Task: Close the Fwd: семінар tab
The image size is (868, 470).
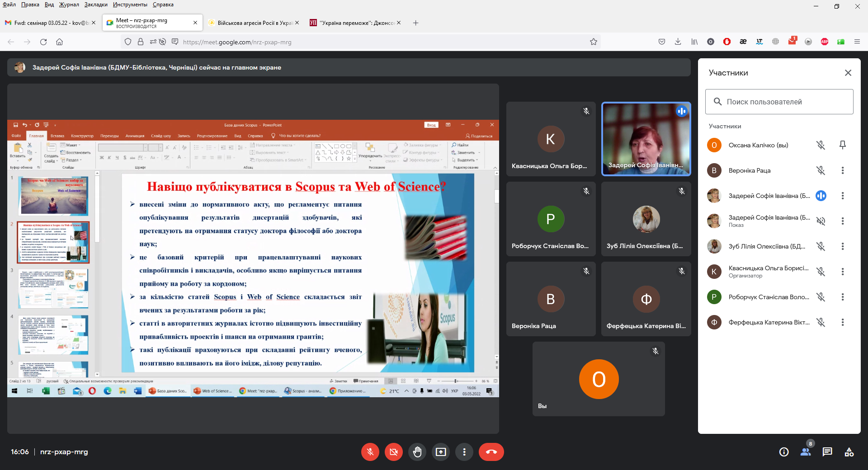Action: [x=94, y=23]
